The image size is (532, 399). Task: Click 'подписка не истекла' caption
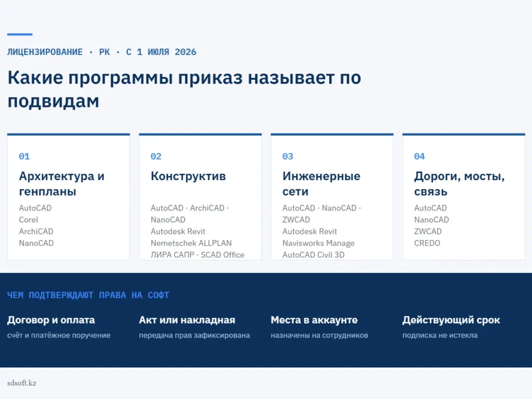pos(439,335)
